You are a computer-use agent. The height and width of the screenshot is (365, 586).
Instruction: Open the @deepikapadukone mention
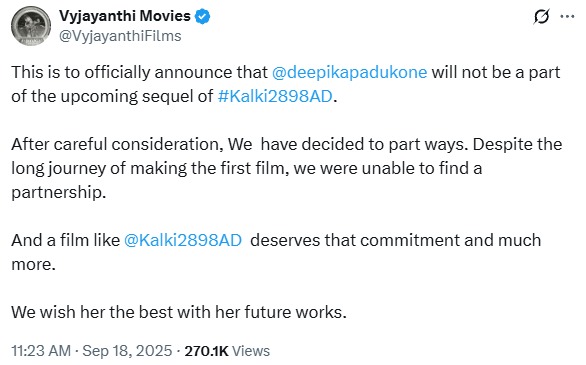(349, 72)
